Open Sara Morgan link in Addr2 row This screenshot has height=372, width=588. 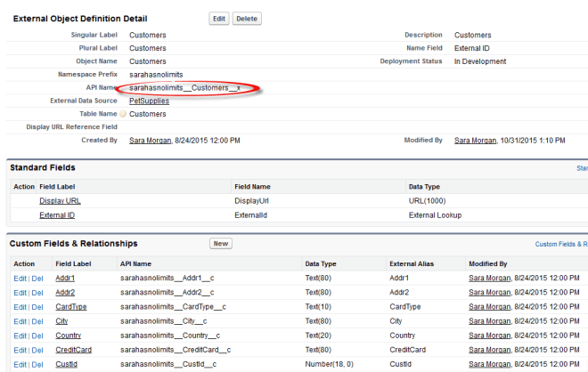(x=489, y=292)
